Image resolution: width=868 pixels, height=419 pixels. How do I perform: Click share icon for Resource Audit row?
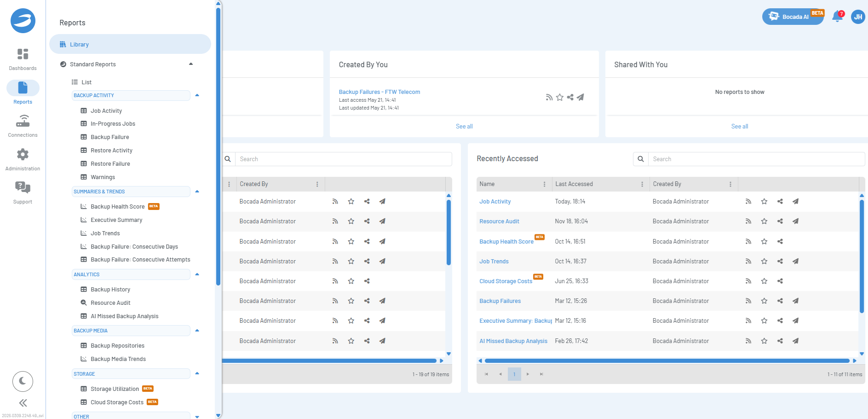tap(780, 221)
